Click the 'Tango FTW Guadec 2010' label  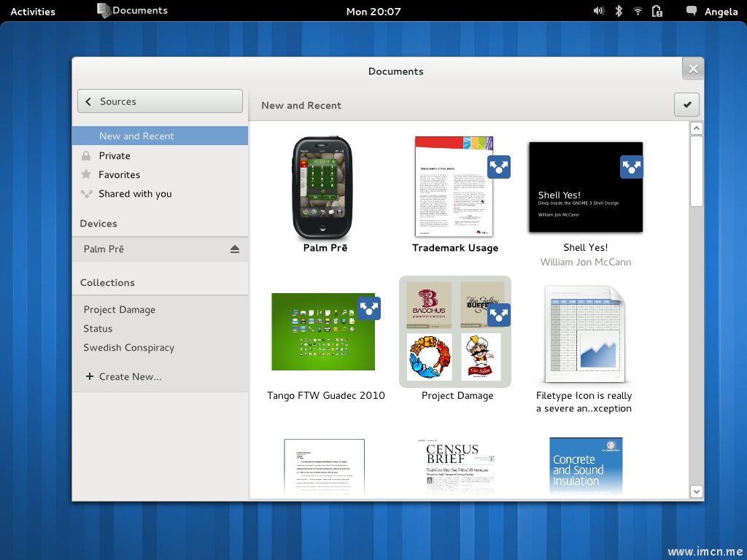326,395
